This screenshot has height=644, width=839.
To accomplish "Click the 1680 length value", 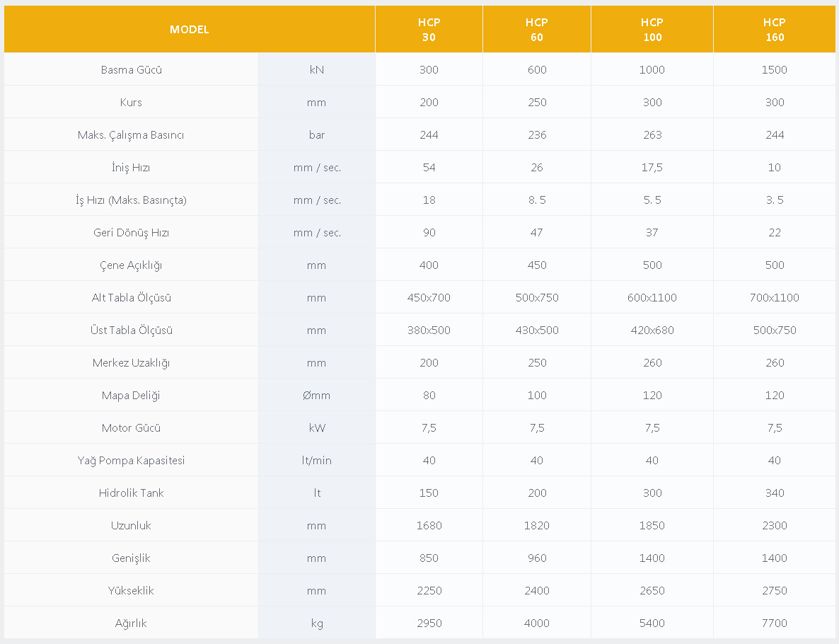I will (429, 526).
